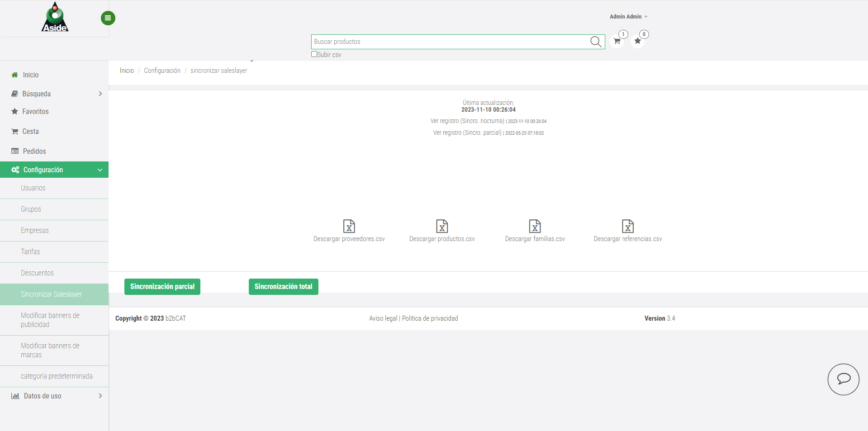Viewport: 868px width, 431px height.
Task: Click the magnifying glass search icon
Action: tap(595, 42)
